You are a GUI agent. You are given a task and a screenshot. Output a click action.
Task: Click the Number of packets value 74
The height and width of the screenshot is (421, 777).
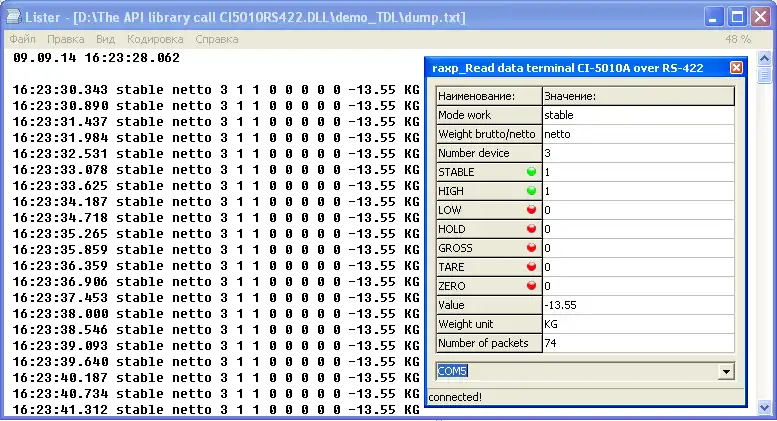(x=638, y=343)
